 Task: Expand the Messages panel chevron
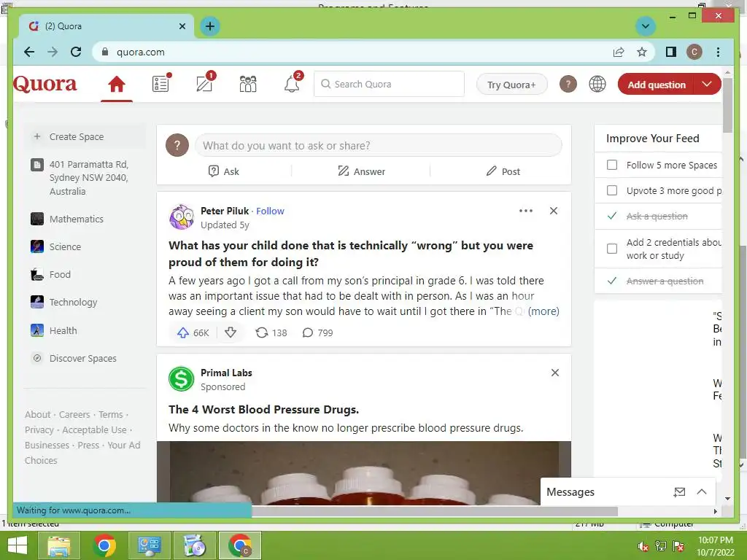pos(702,492)
